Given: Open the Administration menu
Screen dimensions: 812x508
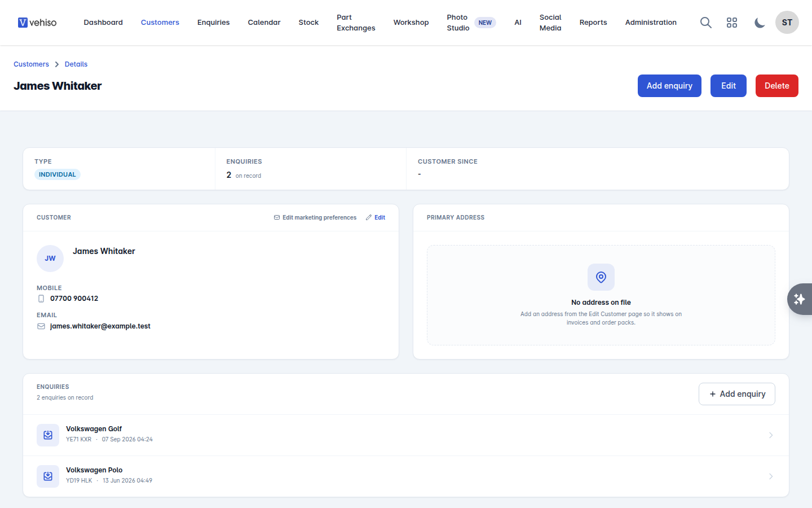Looking at the screenshot, I should tap(651, 23).
